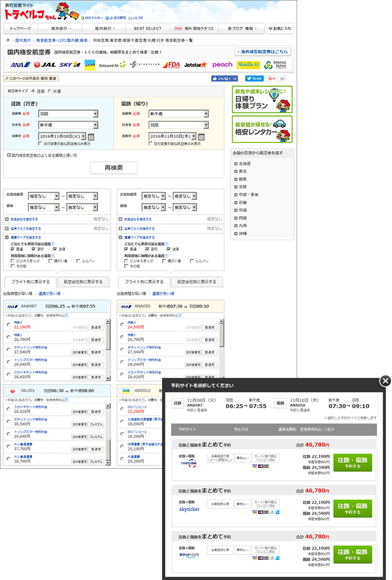Screen dimensions: 392x580
Task: Click the skyticket 往路・復路 booking button
Action: [352, 509]
